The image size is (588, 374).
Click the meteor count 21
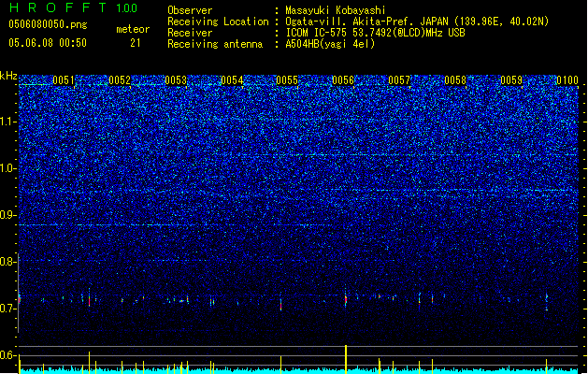click(x=136, y=43)
